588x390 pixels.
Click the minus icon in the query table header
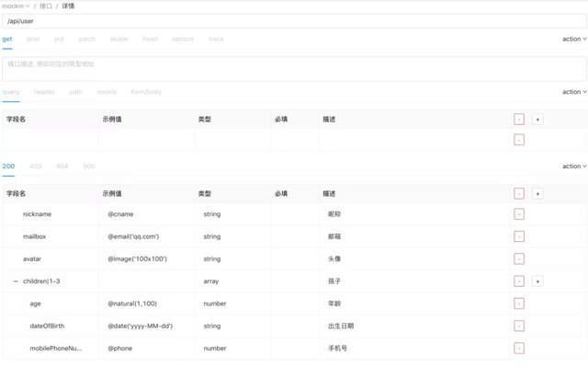[519, 120]
